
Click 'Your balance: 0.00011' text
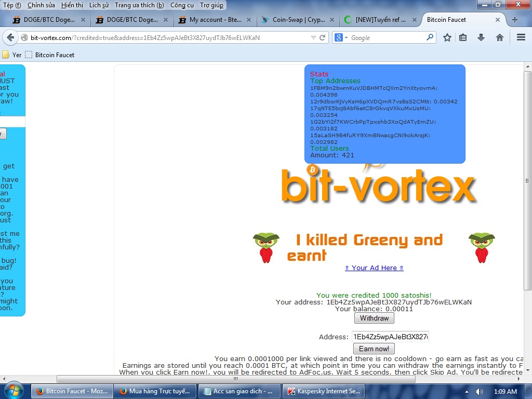pyautogui.click(x=374, y=309)
